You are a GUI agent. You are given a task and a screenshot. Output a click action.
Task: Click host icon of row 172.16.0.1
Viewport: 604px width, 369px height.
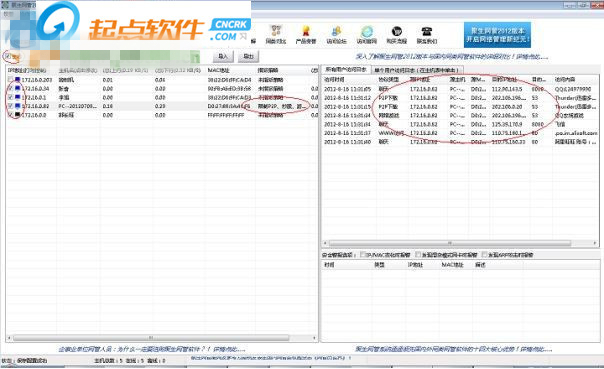pyautogui.click(x=17, y=97)
